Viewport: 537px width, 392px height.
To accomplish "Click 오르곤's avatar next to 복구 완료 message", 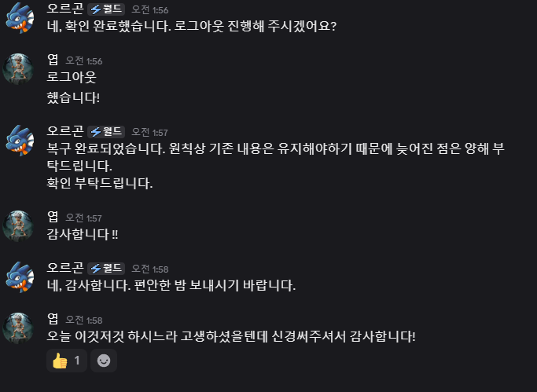I will [19, 141].
